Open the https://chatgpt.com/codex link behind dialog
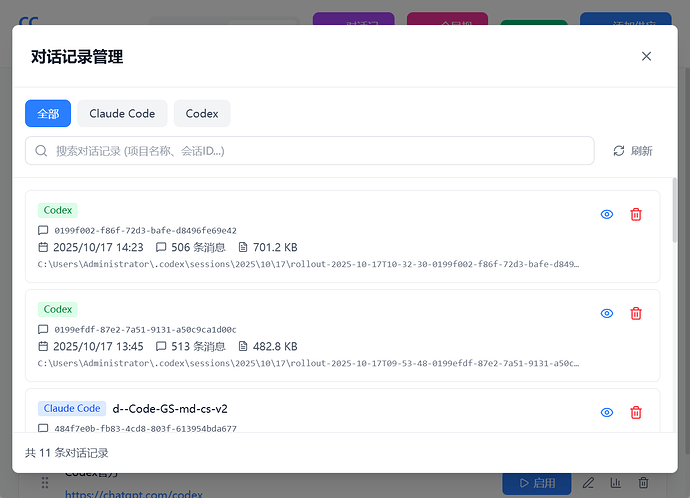The width and height of the screenshot is (690, 498). (134, 494)
